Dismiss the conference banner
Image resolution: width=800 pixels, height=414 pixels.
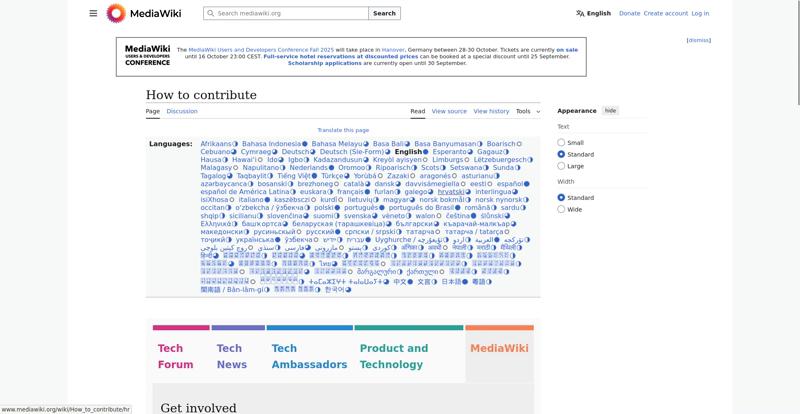click(698, 40)
